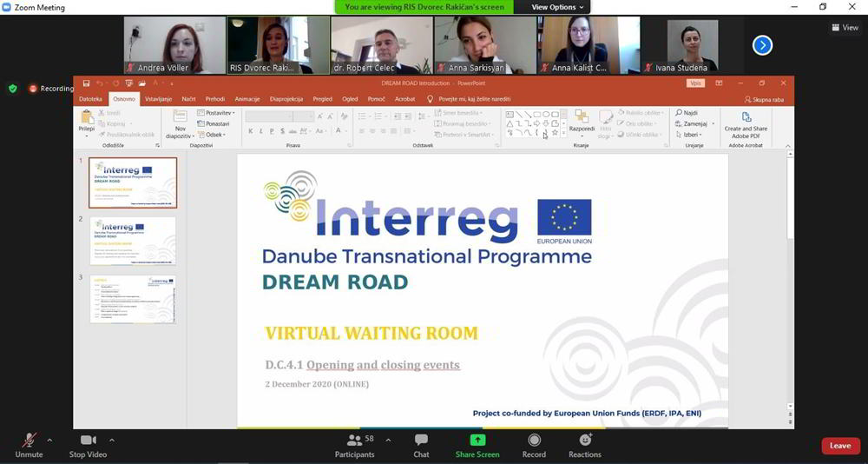Select the oval shape in shapes gallery

click(546, 115)
